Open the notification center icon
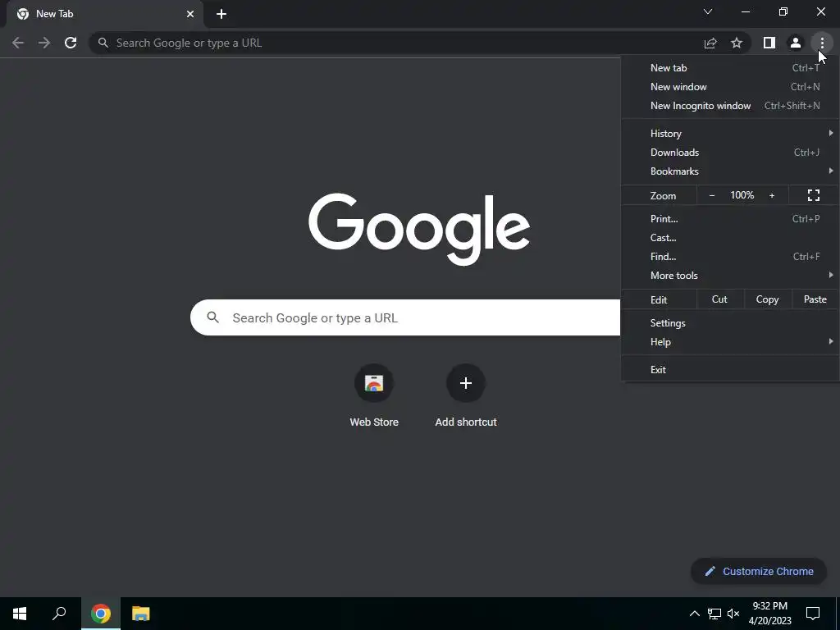Viewport: 840px width, 630px height. click(x=813, y=614)
